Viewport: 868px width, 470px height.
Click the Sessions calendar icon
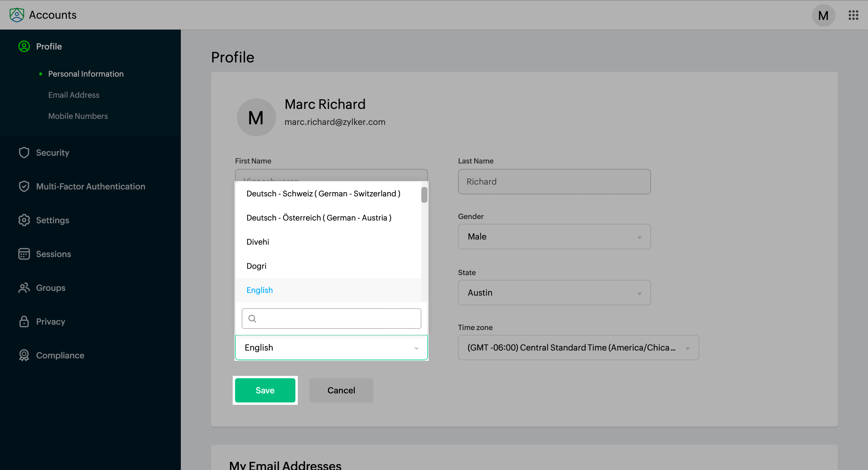24,254
